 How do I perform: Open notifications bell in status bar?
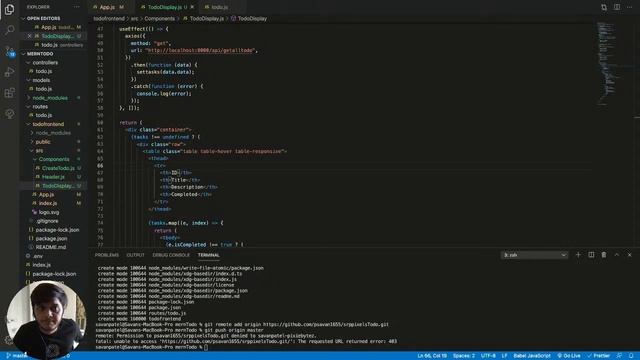[x=631, y=356]
